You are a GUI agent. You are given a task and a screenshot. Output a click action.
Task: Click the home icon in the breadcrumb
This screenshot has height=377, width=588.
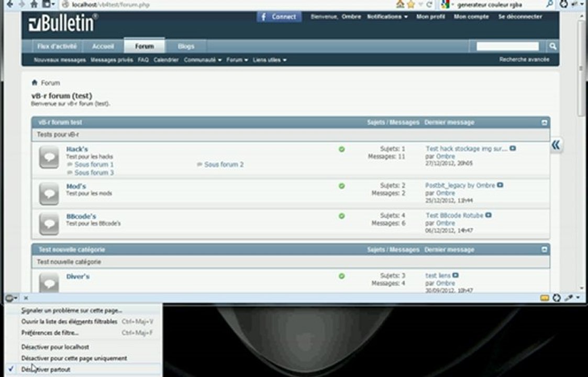tap(35, 83)
